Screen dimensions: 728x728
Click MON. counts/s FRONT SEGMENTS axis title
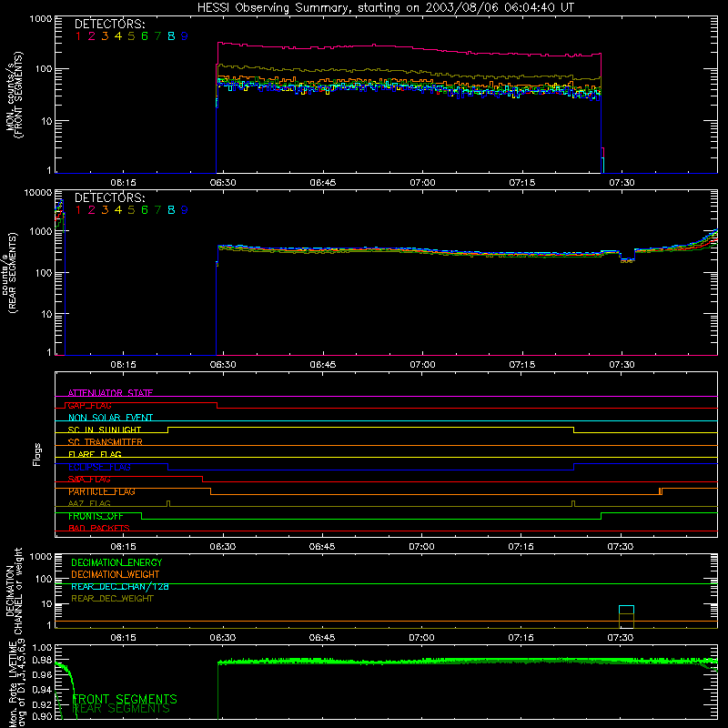pos(14,95)
